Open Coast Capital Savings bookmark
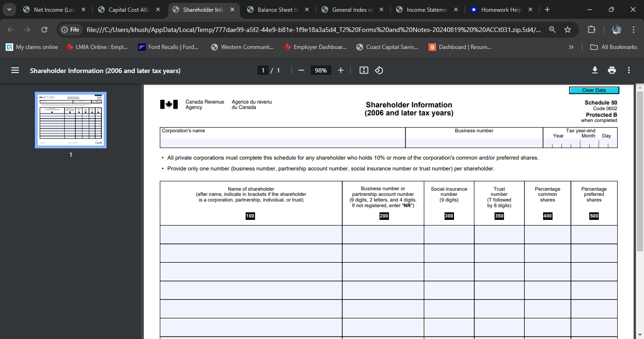The image size is (644, 339). [x=387, y=47]
